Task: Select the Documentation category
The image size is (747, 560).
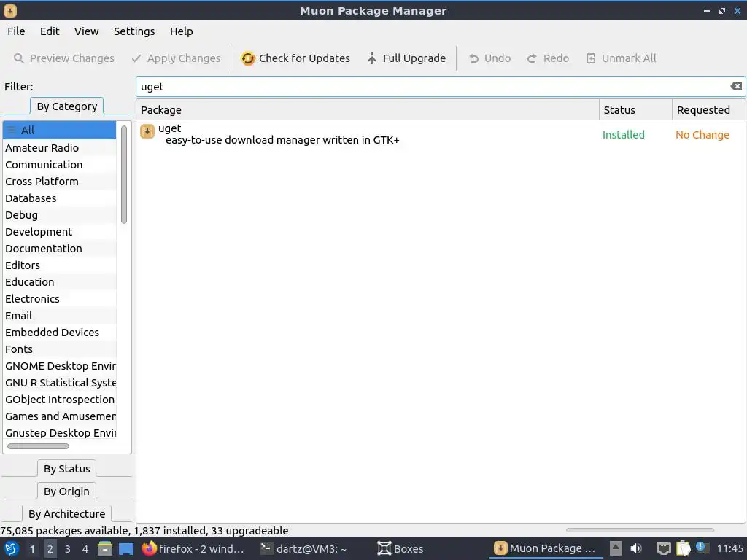Action: click(x=59, y=249)
